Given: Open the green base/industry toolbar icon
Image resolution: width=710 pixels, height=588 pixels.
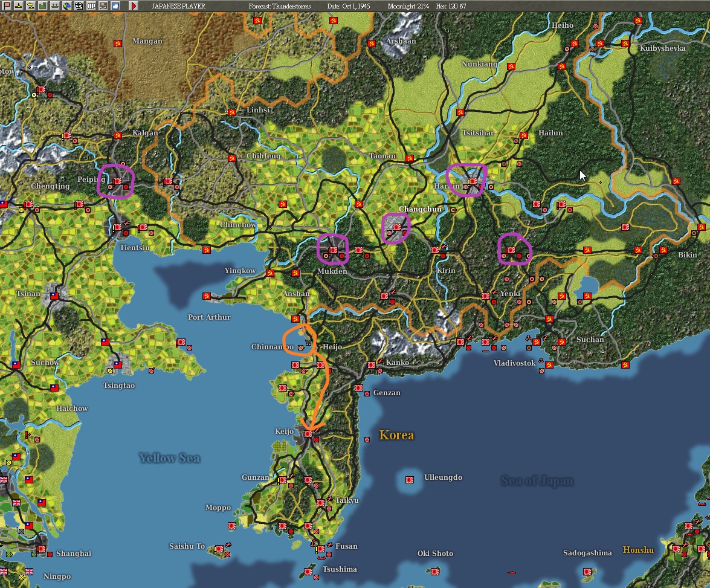Looking at the screenshot, I should coord(42,6).
